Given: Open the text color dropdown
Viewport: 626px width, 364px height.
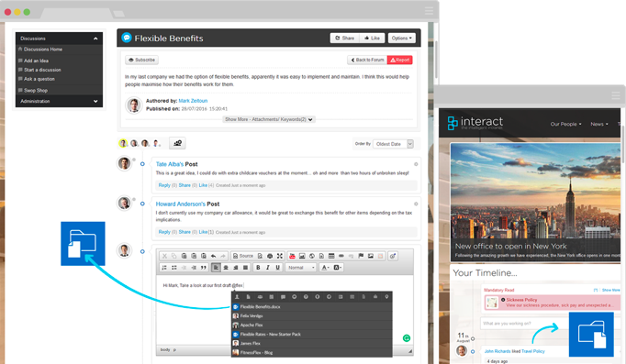Looking at the screenshot, I should [325, 268].
